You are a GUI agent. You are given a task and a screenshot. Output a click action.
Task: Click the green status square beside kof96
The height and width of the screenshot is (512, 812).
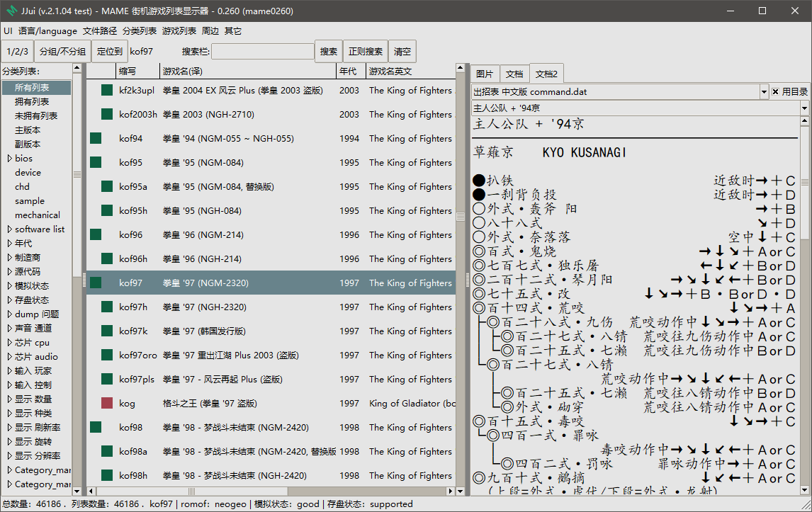(x=95, y=234)
